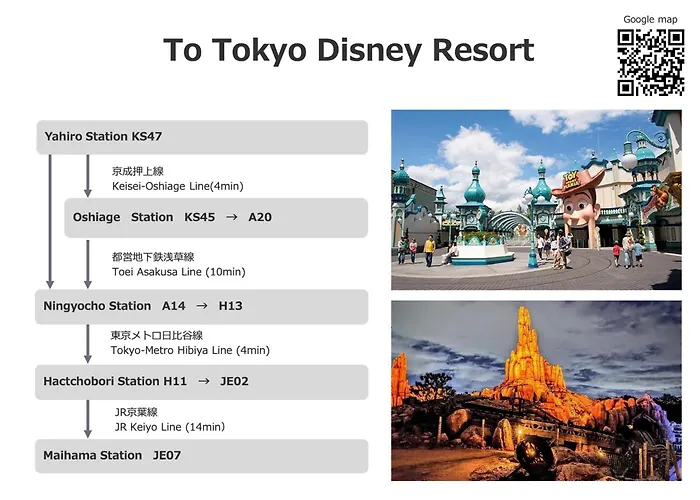Click the Japanese label 東京メトロ日比谷線
Screen dimensions: 700x500
point(157,335)
